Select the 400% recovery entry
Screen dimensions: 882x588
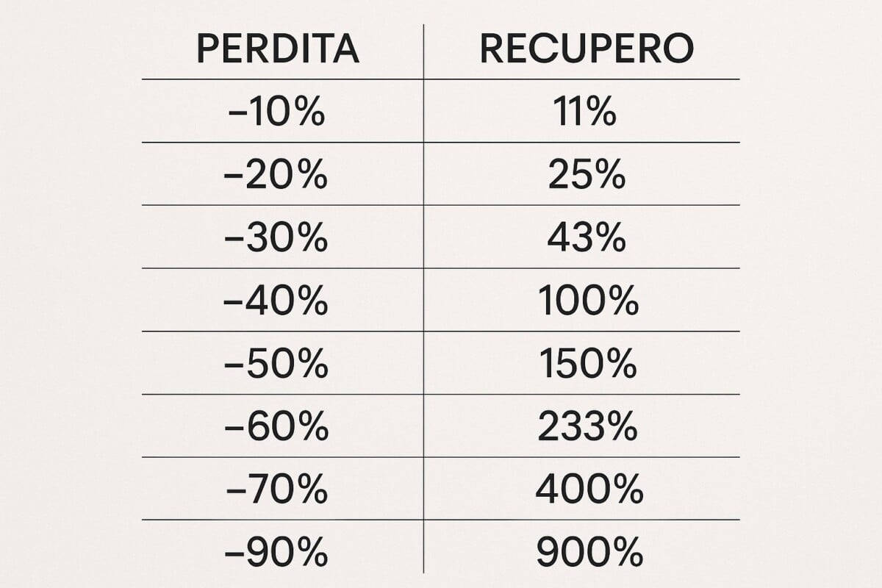[x=589, y=490]
